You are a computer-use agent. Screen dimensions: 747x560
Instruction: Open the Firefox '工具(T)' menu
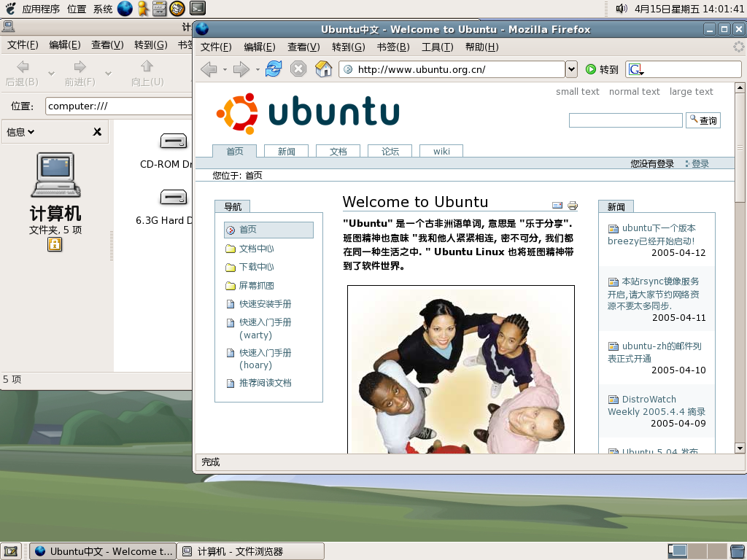point(438,47)
